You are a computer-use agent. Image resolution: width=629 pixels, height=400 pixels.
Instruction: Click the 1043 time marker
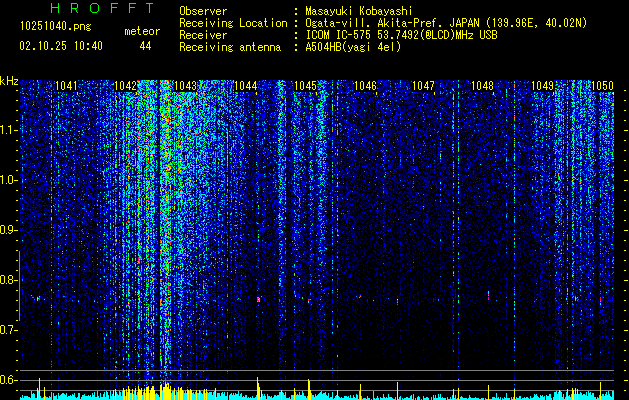186,86
